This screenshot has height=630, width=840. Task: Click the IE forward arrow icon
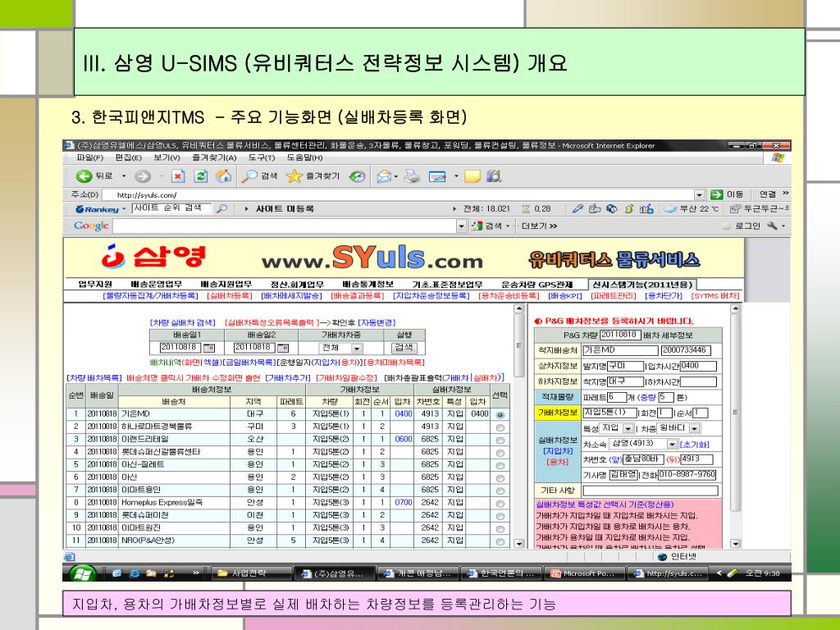143,176
